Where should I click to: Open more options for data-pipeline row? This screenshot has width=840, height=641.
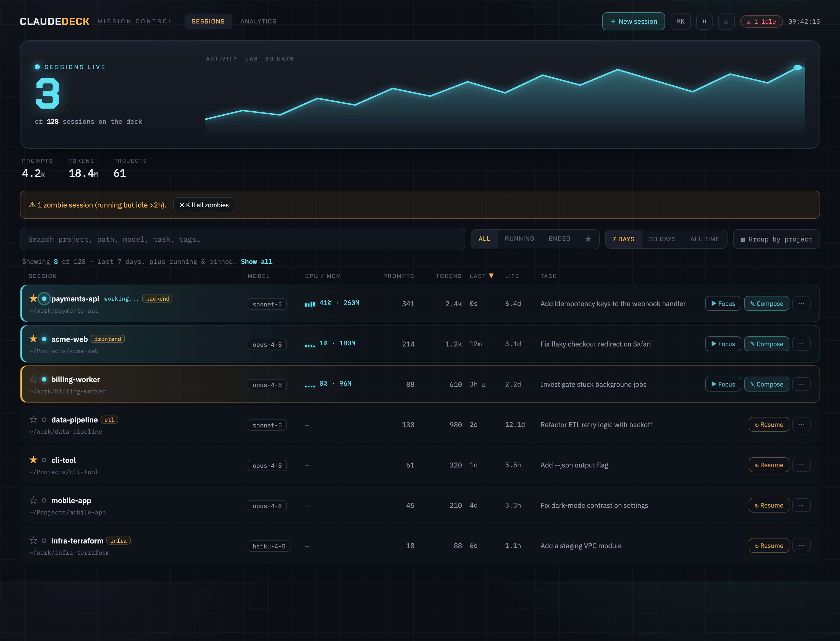tap(801, 424)
